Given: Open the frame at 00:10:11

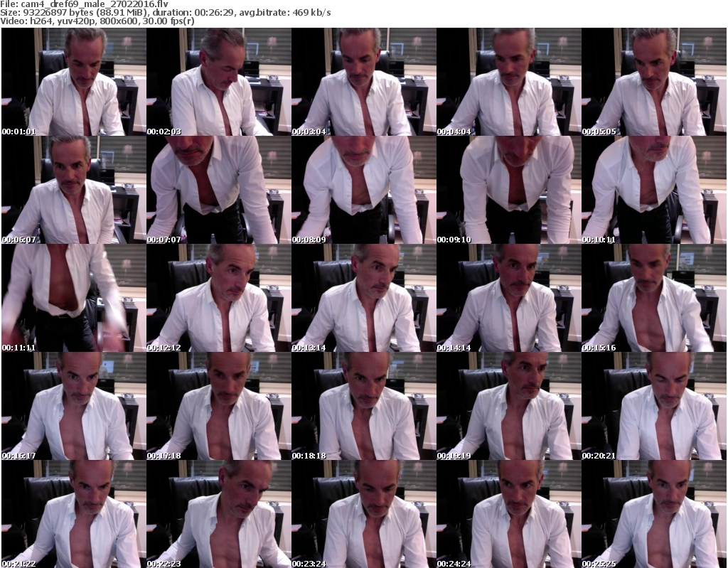Looking at the screenshot, I should (x=654, y=190).
